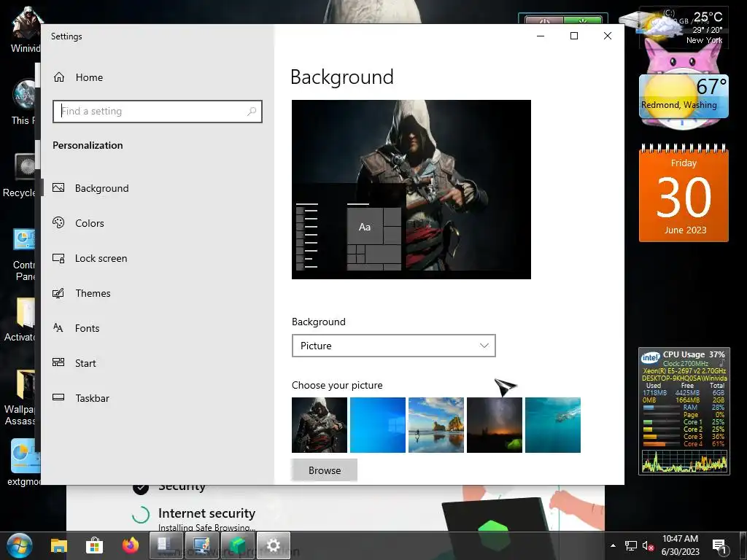The image size is (747, 560).
Task: Open the Start settings page
Action: pos(74,363)
